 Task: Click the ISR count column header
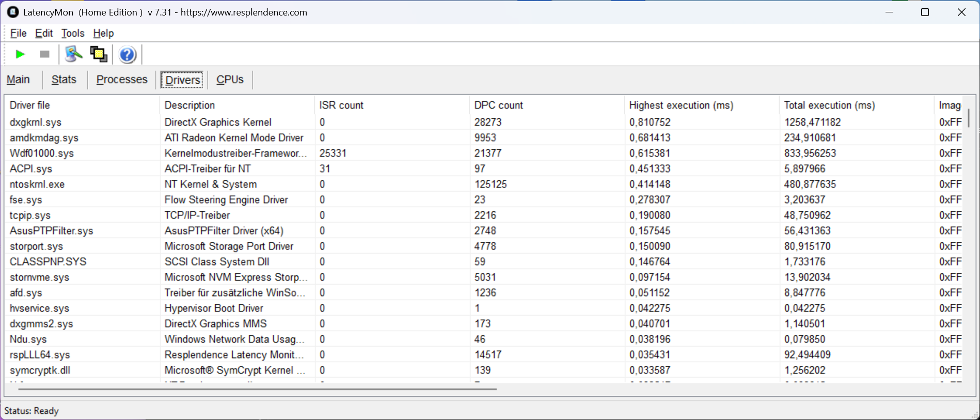pos(341,105)
